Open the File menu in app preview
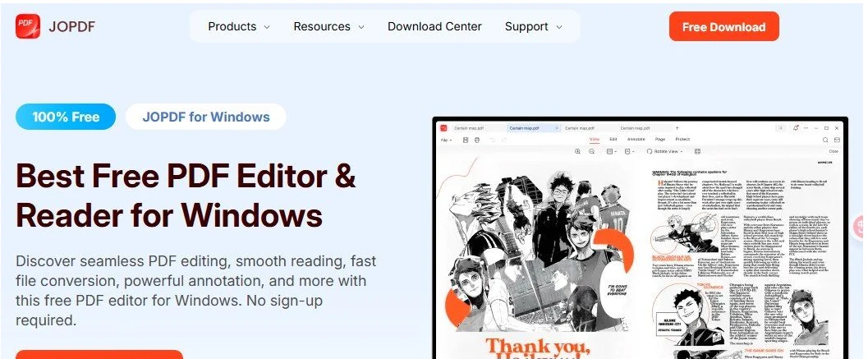The image size is (868, 359). [x=446, y=140]
